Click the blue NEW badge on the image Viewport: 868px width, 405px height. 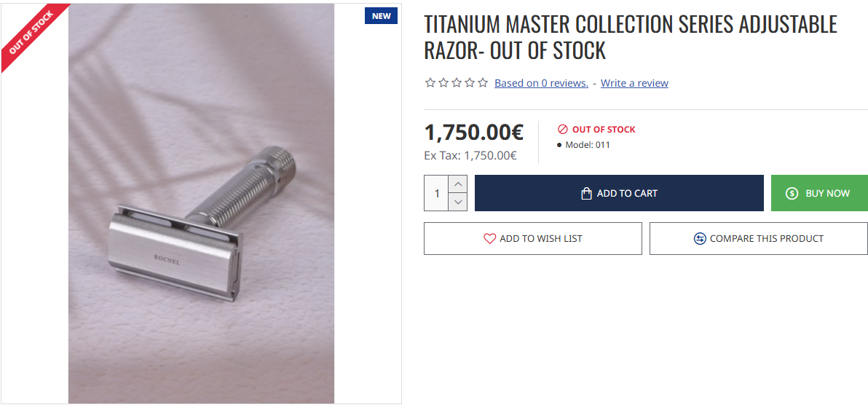[381, 16]
